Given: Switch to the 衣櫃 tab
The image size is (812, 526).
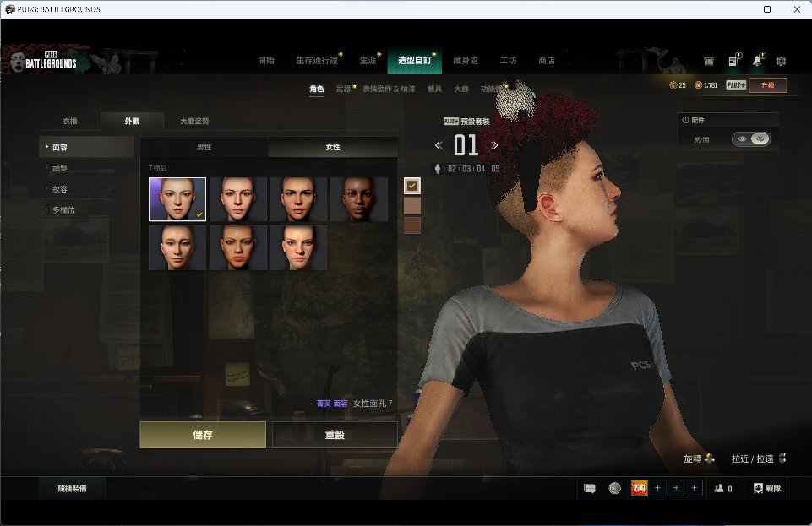Looking at the screenshot, I should click(70, 121).
